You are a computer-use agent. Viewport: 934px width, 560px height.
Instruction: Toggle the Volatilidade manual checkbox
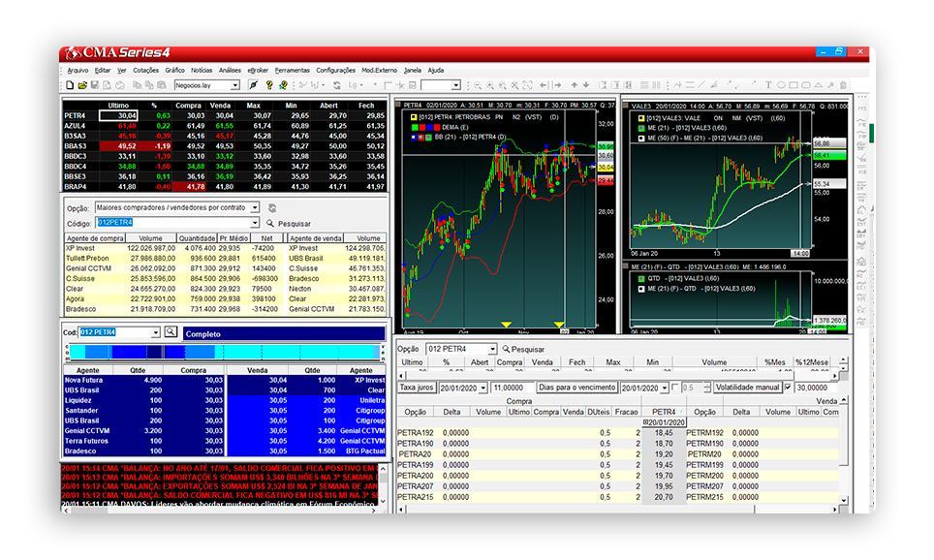788,388
